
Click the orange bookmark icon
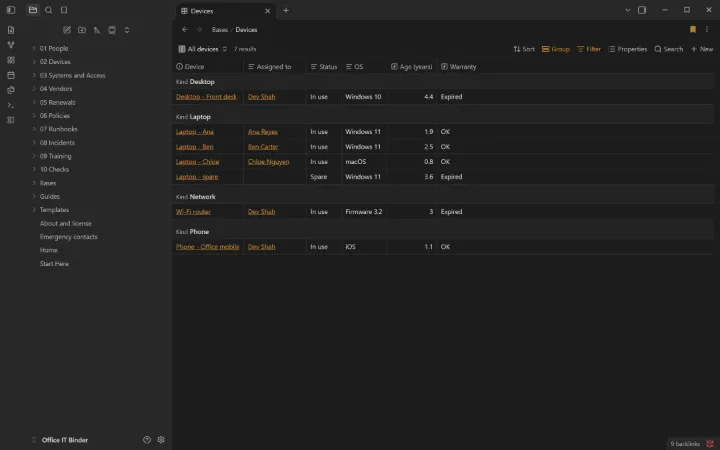[x=693, y=29]
